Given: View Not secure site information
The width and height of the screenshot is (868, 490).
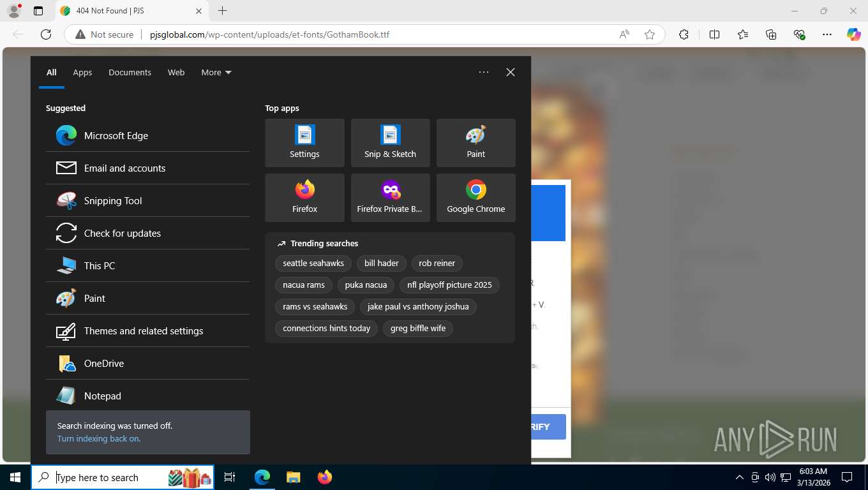Looking at the screenshot, I should coord(104,34).
